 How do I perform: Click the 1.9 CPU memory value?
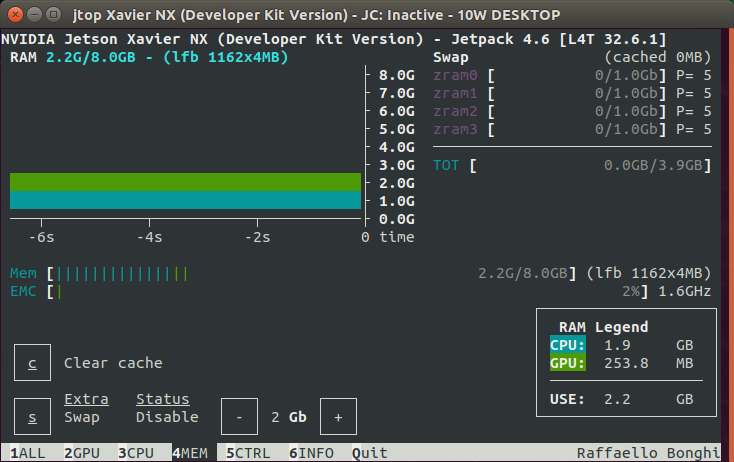point(617,345)
